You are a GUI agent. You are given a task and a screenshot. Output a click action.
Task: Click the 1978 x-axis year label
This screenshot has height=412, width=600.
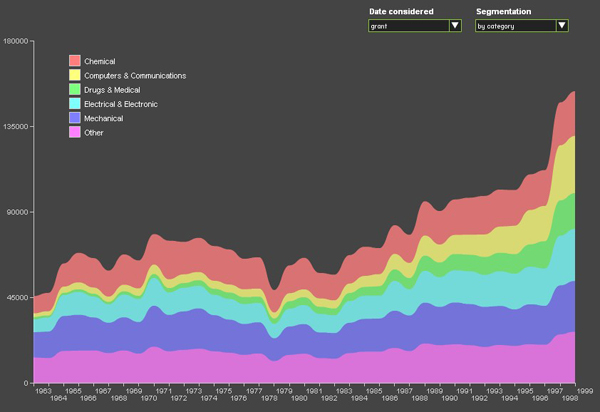pos(269,398)
